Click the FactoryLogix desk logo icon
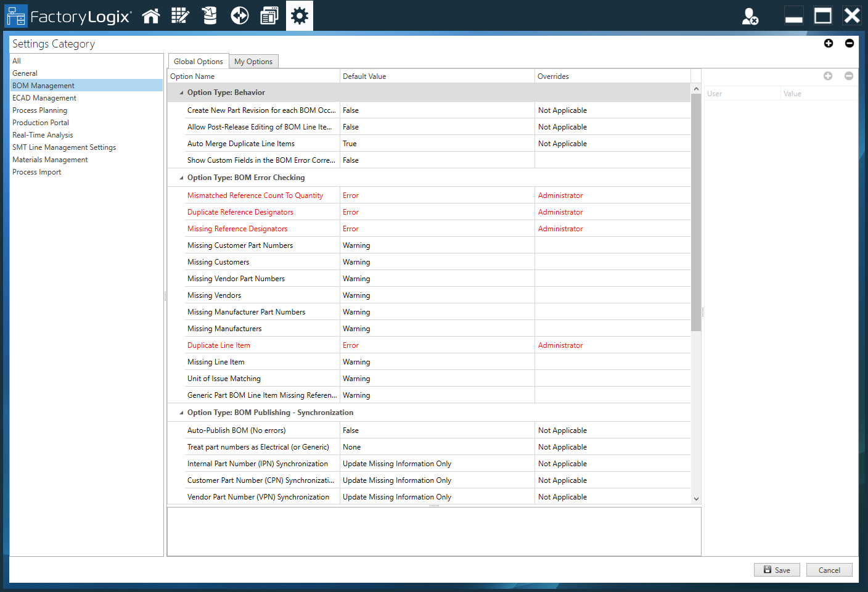Image resolution: width=868 pixels, height=592 pixels. click(17, 16)
